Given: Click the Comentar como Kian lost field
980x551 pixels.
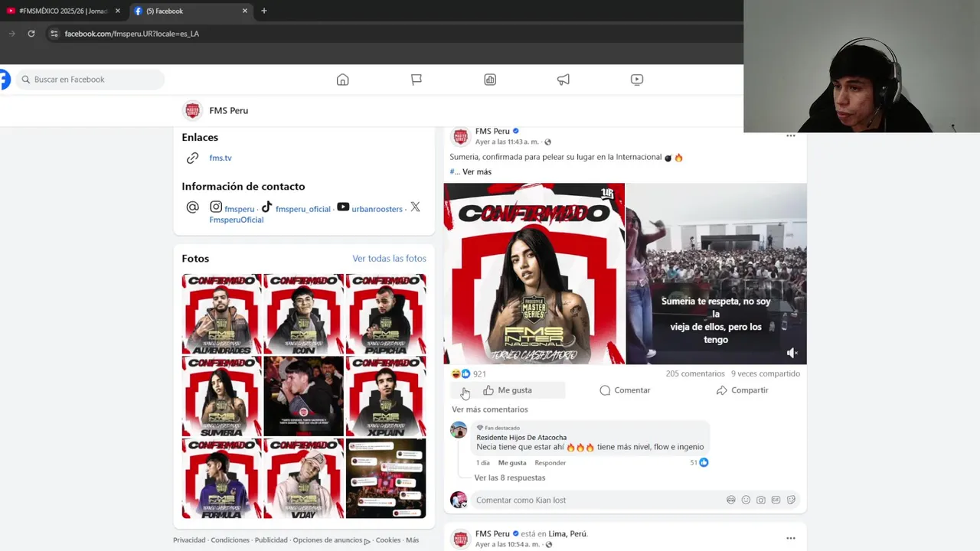Looking at the screenshot, I should [597, 500].
